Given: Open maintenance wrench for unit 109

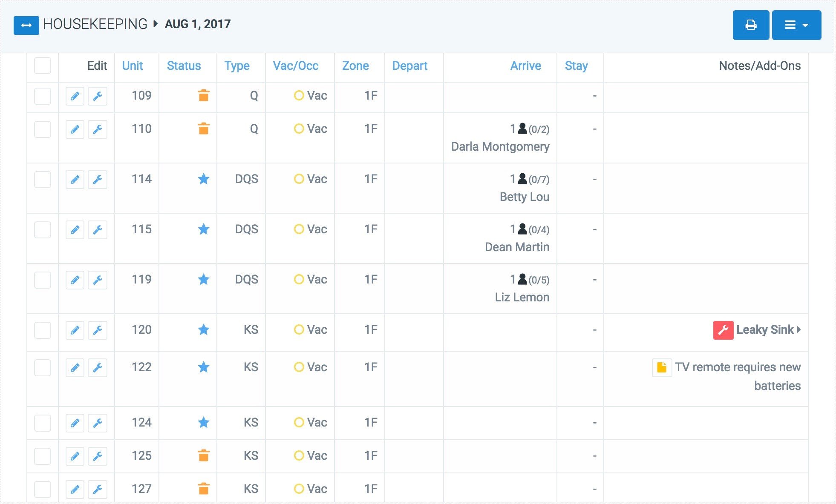Looking at the screenshot, I should (x=98, y=96).
